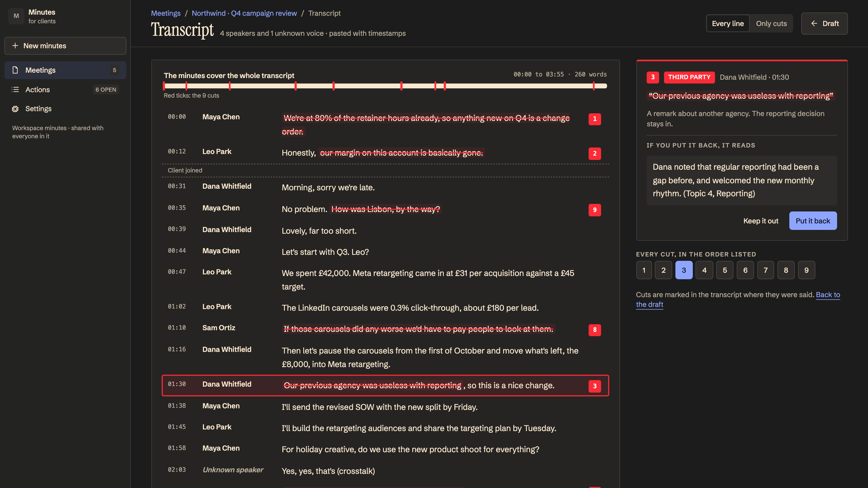This screenshot has width=868, height=488.
Task: Click cut badge 8 on Sam Ortiz's line
Action: click(595, 330)
